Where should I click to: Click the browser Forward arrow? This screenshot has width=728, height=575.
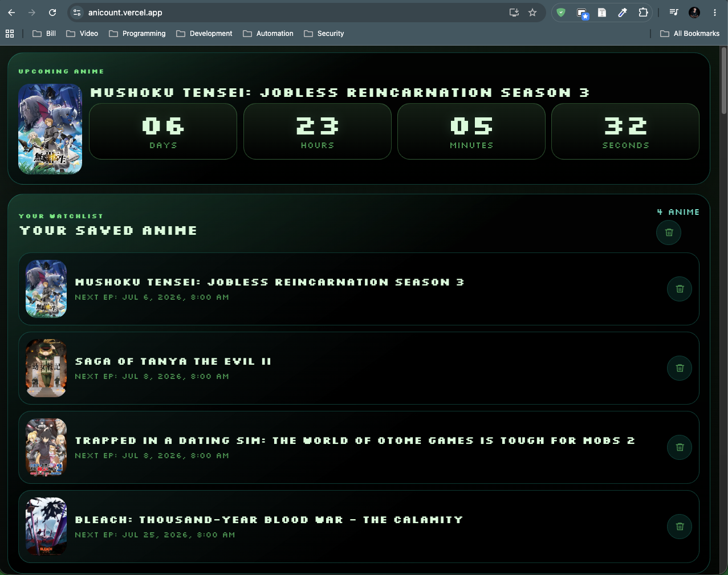tap(32, 13)
